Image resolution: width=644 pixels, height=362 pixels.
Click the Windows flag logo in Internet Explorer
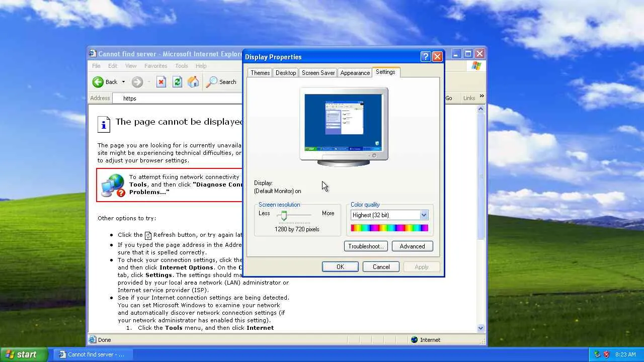[476, 66]
